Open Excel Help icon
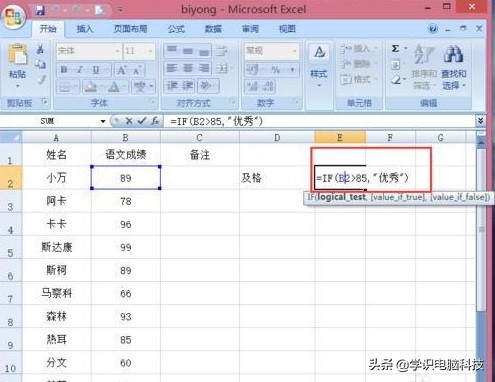 click(433, 29)
